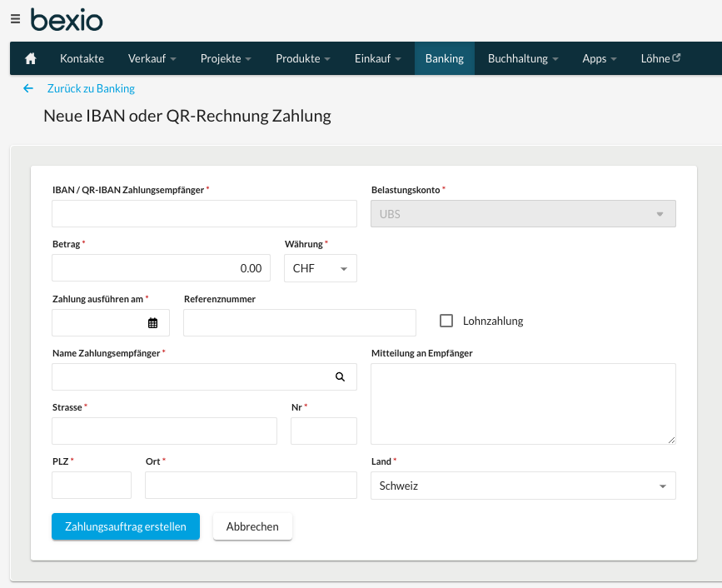Go to the home icon

(31, 58)
